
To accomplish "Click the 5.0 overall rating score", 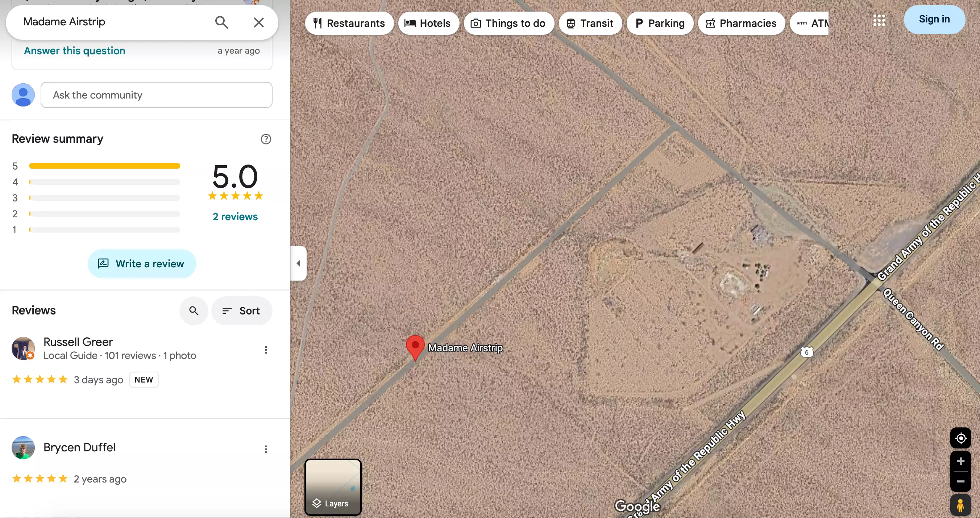I will 235,176.
